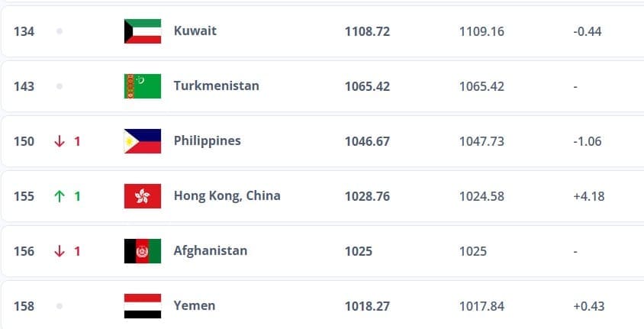Click the grey no-change dot beside Kuwait
This screenshot has height=329, width=644.
click(60, 31)
